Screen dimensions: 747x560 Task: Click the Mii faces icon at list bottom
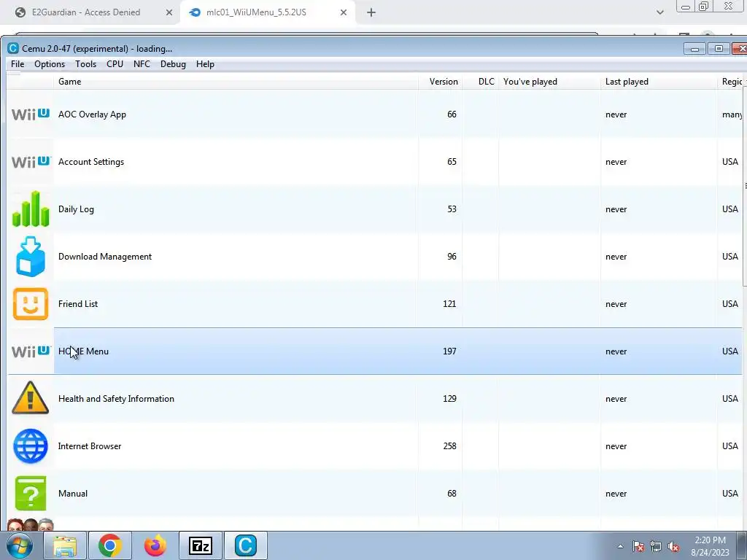tap(31, 524)
